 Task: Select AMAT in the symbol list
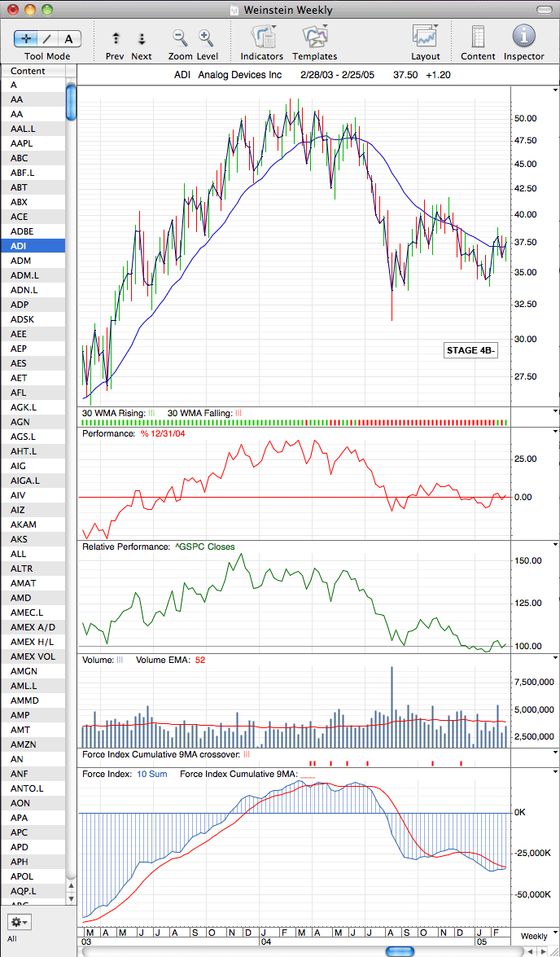click(32, 583)
